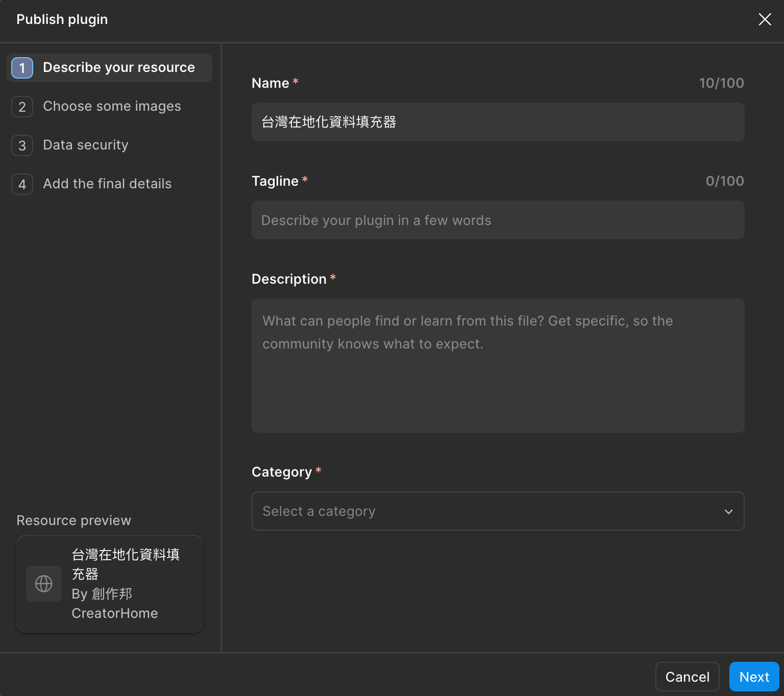Click step 2 number badge
Image resolution: width=784 pixels, height=696 pixels.
22,107
